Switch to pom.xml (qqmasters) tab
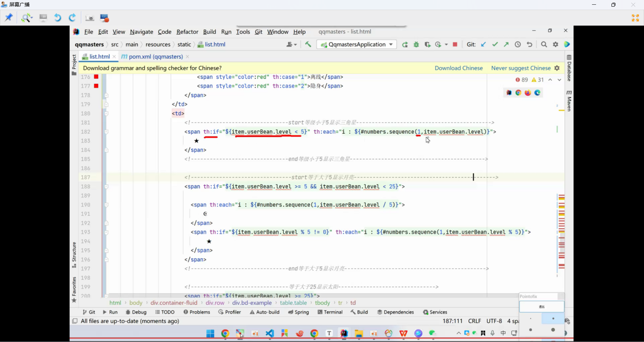 tap(155, 57)
